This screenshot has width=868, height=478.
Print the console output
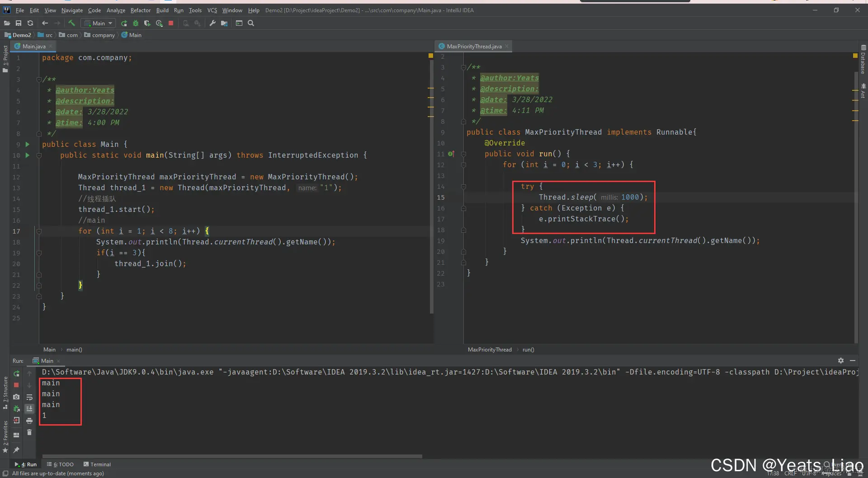[29, 421]
